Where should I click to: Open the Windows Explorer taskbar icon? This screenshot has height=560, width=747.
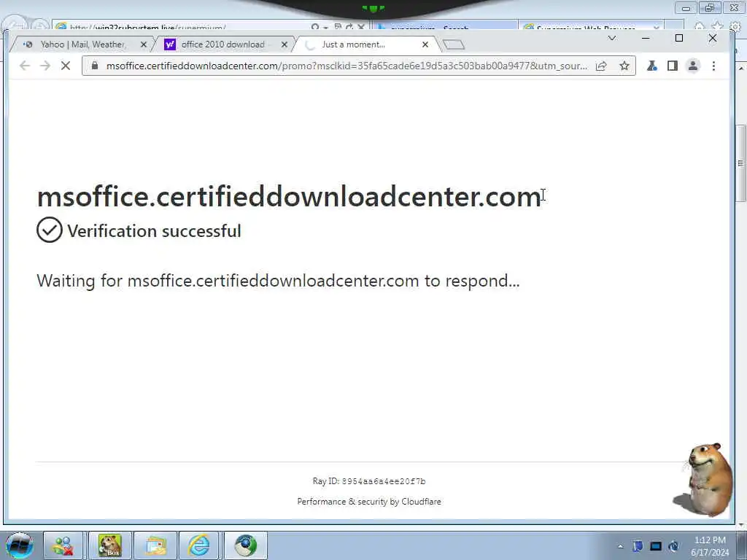coord(155,545)
